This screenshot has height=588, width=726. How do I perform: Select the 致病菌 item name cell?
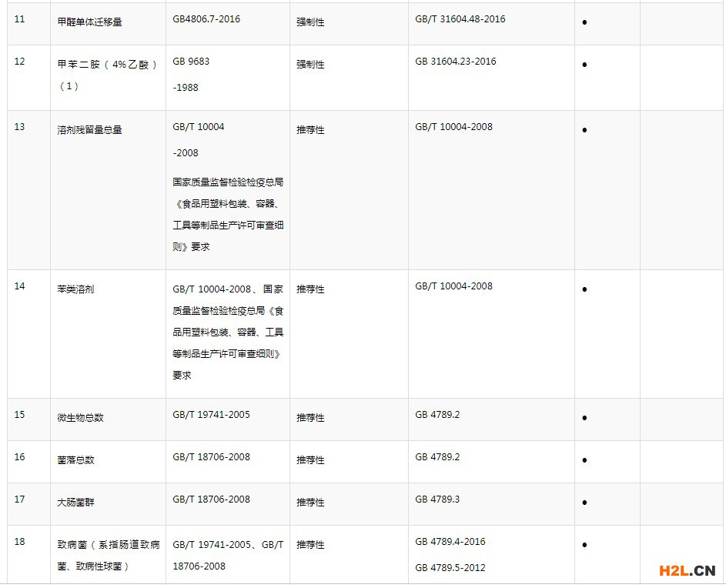109,555
